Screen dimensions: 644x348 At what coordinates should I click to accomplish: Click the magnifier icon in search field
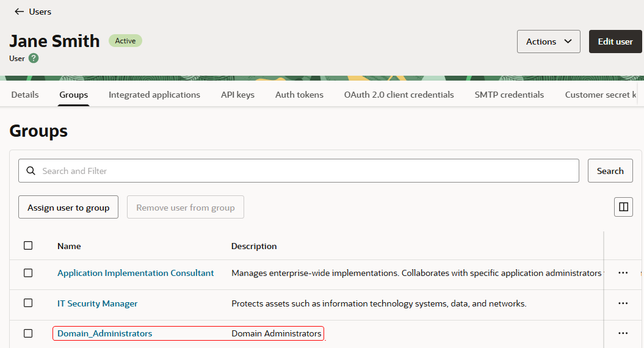31,171
